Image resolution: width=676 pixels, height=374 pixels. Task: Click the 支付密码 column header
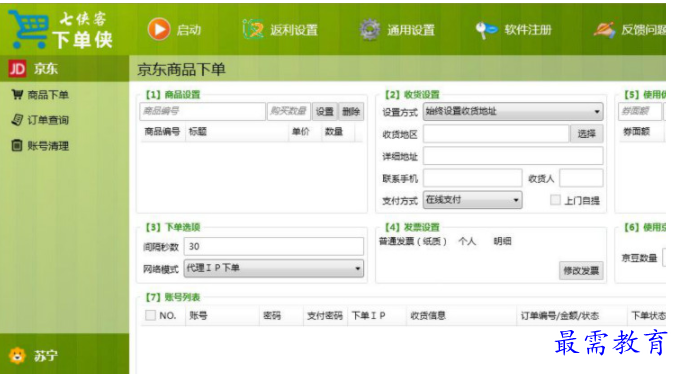tap(325, 315)
